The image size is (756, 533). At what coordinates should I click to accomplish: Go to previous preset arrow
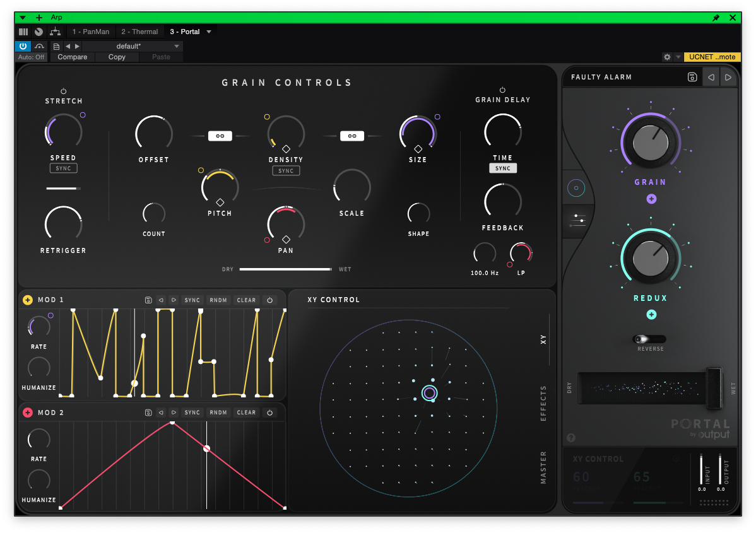(711, 77)
